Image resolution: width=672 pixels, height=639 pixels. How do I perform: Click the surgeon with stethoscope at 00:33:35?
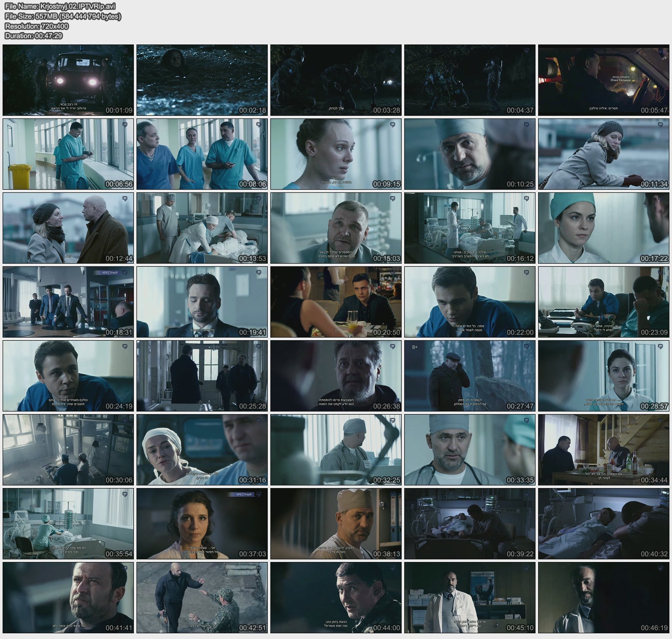[x=470, y=450]
